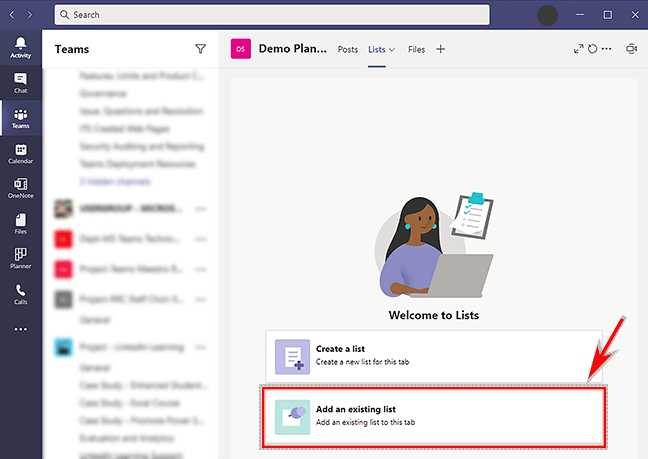The image size is (648, 459).
Task: Switch to the Posts tab
Action: point(348,49)
